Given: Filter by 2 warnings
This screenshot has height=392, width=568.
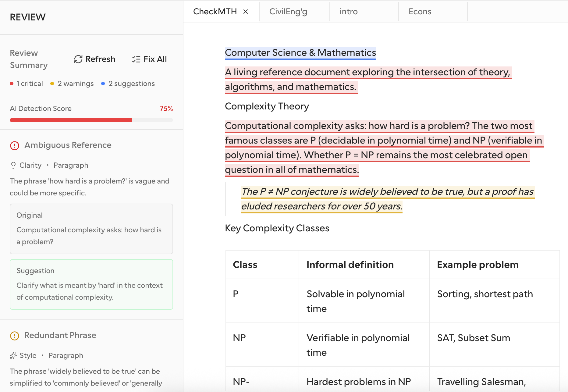Looking at the screenshot, I should [72, 84].
